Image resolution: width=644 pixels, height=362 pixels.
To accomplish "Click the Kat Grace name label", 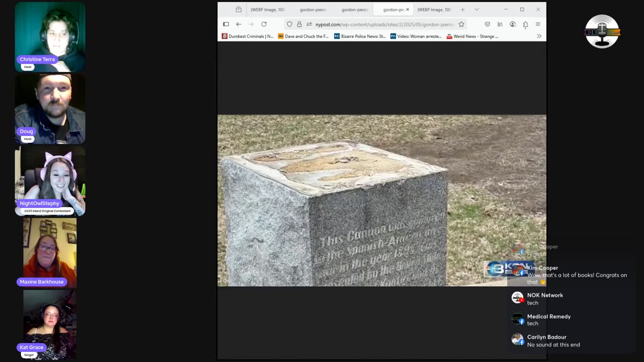I will point(31,347).
